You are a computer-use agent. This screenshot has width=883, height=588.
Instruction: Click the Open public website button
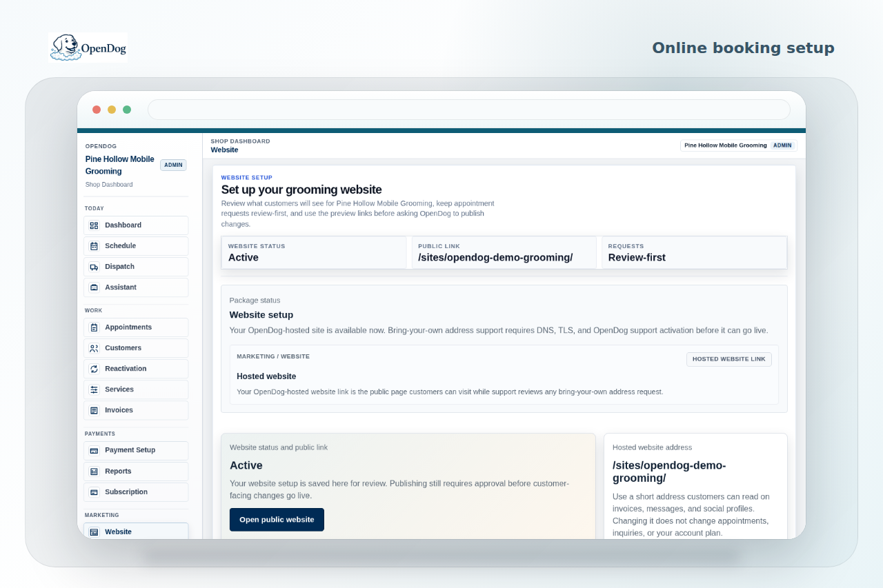(277, 520)
